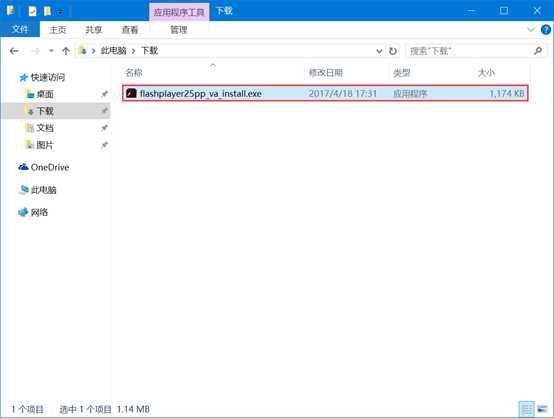Sort by the 类型 column header
This screenshot has height=418, width=554.
pos(402,73)
